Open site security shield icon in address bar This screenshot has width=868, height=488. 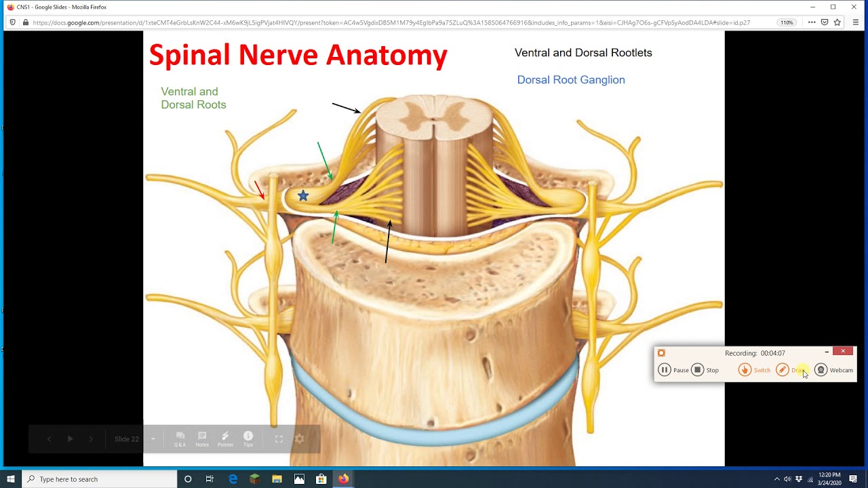point(12,22)
